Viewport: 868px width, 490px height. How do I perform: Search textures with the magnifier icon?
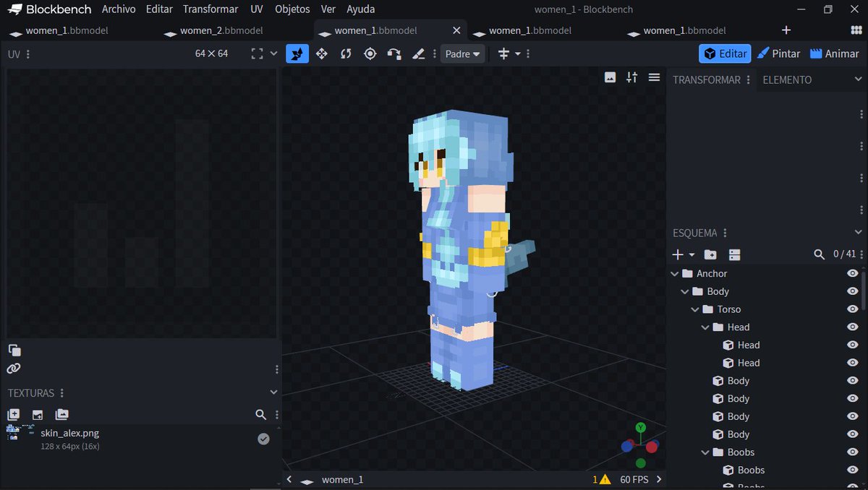pyautogui.click(x=261, y=415)
